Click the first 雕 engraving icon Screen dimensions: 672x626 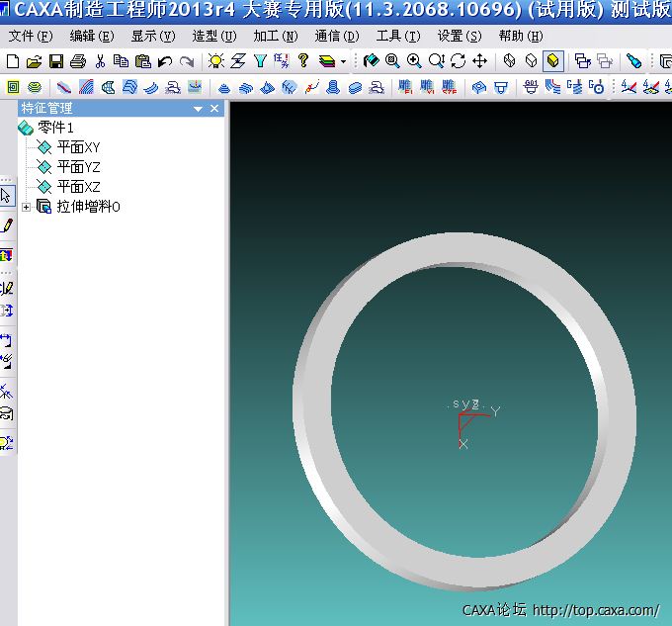pos(405,87)
